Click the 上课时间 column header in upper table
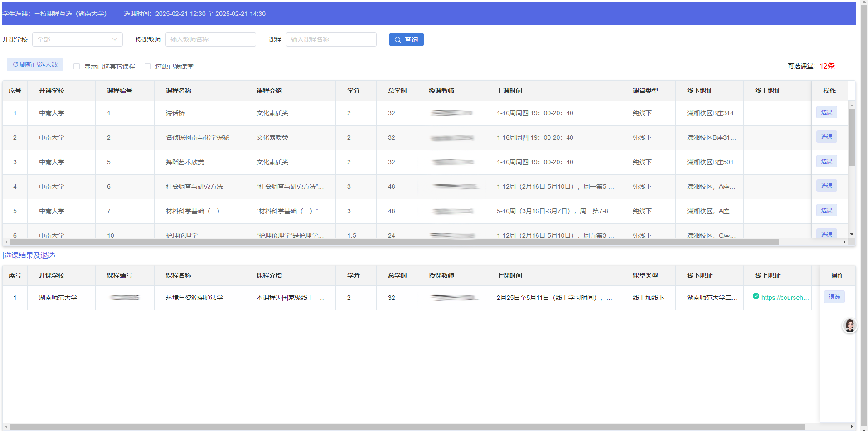This screenshot has height=431, width=868. pos(509,91)
